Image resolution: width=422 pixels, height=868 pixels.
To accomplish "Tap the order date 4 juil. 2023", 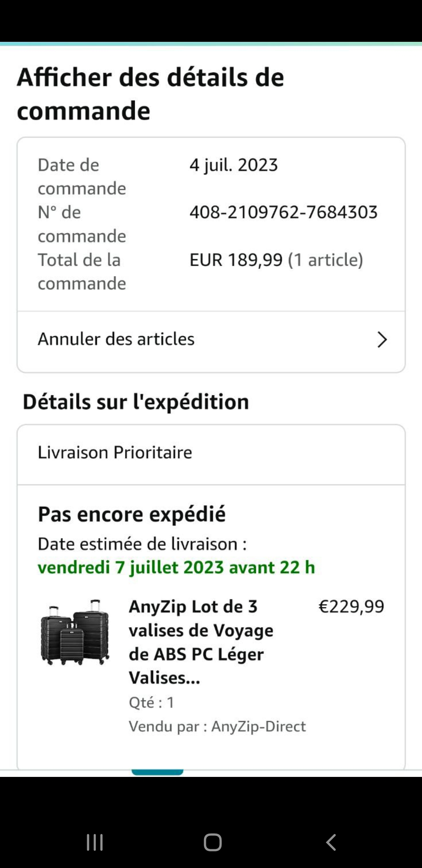I will (x=234, y=165).
